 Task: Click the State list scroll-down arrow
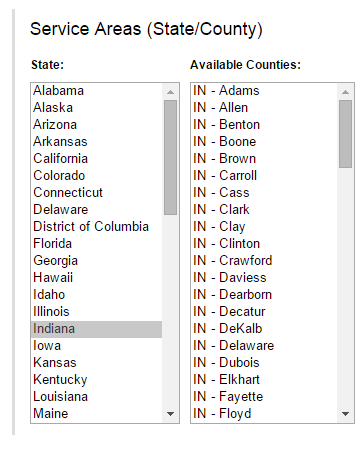pyautogui.click(x=170, y=414)
